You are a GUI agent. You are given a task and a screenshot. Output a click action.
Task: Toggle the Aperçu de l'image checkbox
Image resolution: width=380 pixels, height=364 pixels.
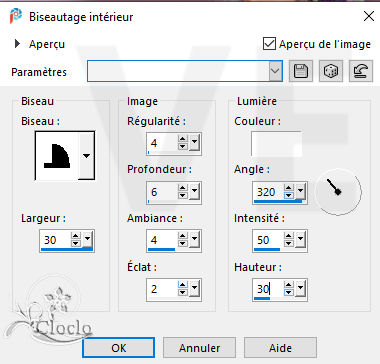click(269, 44)
